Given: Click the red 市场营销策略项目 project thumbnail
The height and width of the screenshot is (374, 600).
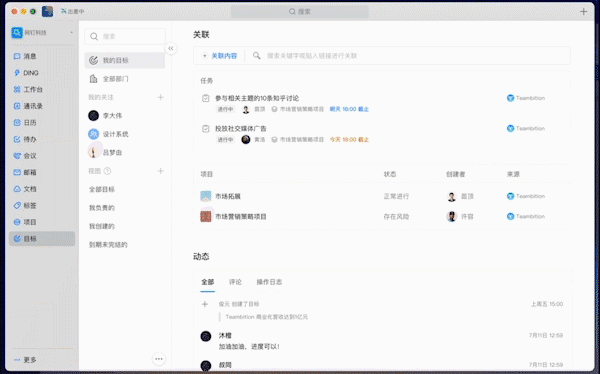Looking at the screenshot, I should pyautogui.click(x=206, y=217).
